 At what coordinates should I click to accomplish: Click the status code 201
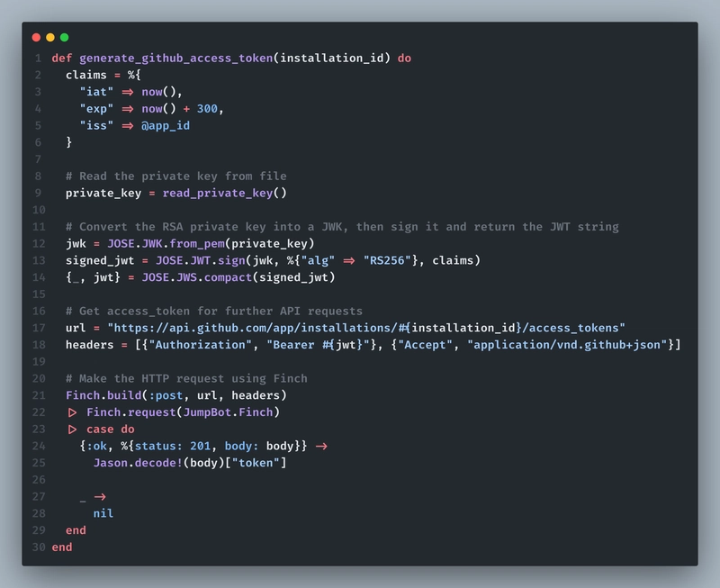[200, 446]
